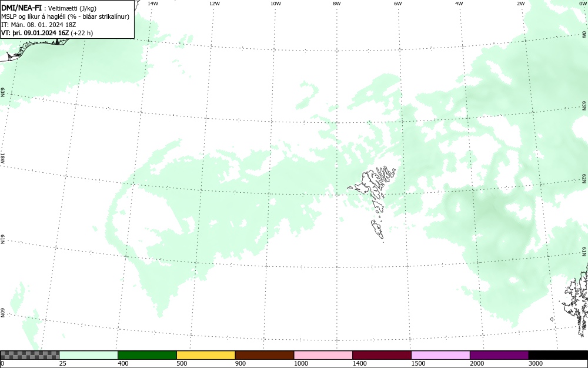This screenshot has height=368, width=588.
Task: Click the 4W longitude label
Action: [459, 4]
